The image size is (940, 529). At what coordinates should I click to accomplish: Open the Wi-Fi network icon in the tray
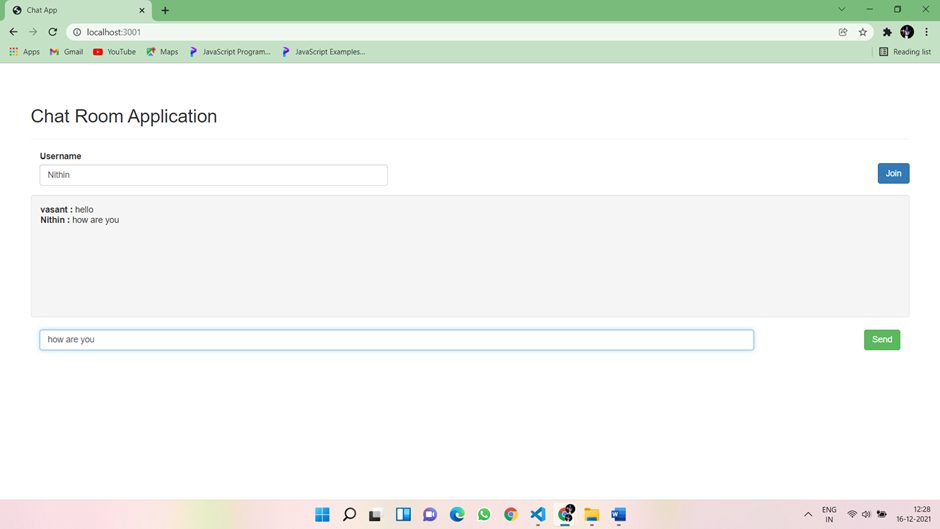(852, 515)
